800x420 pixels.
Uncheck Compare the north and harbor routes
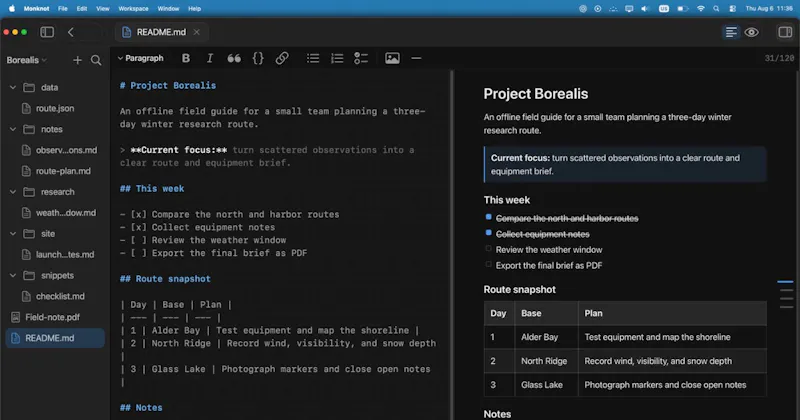click(x=488, y=217)
